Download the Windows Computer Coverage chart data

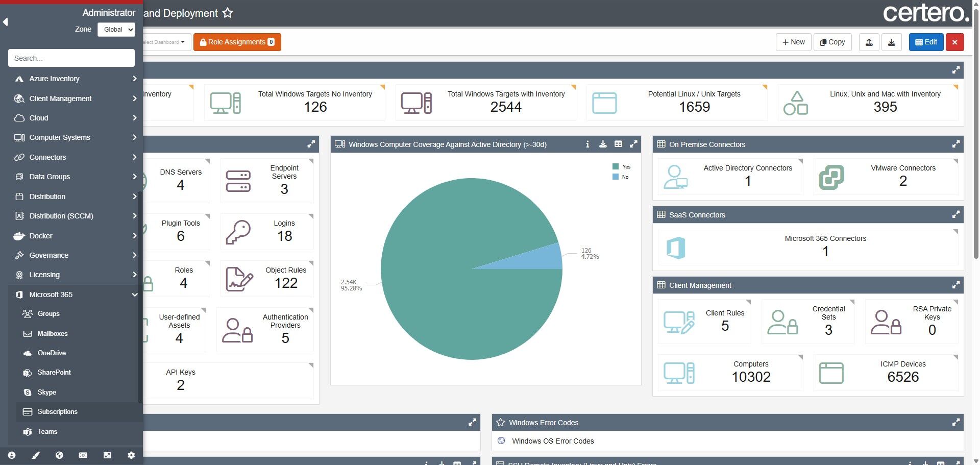point(603,144)
